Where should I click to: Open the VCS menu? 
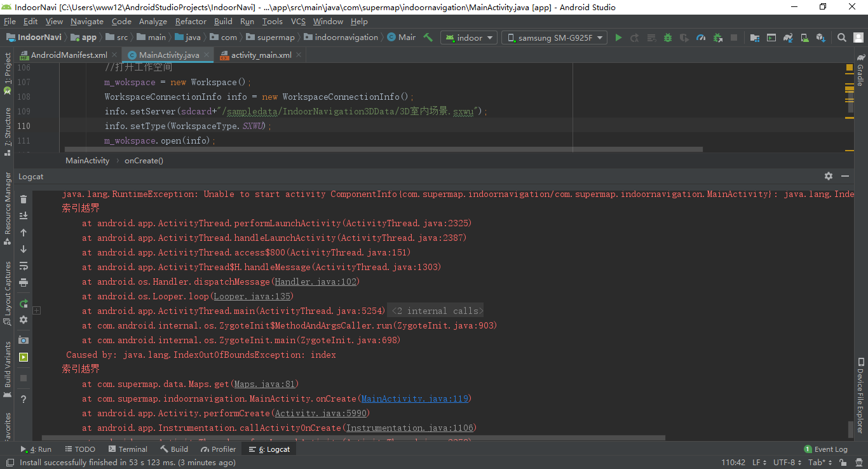coord(298,21)
